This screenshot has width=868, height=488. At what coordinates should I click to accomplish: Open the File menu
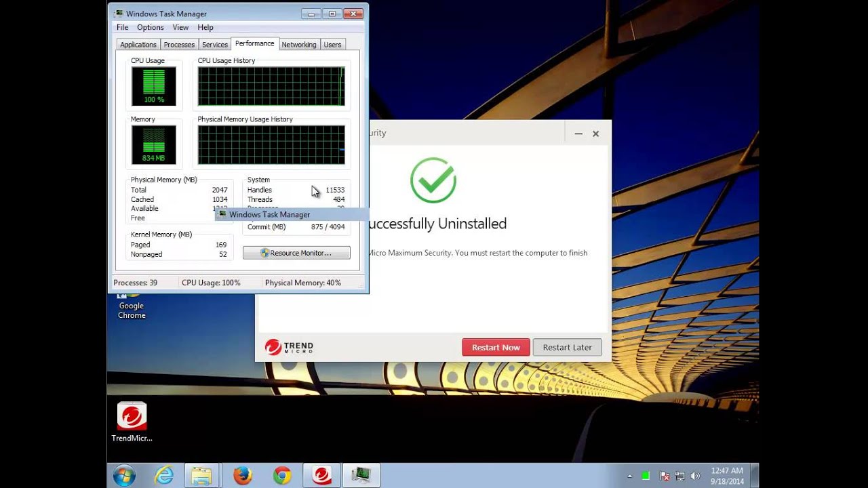pyautogui.click(x=123, y=27)
